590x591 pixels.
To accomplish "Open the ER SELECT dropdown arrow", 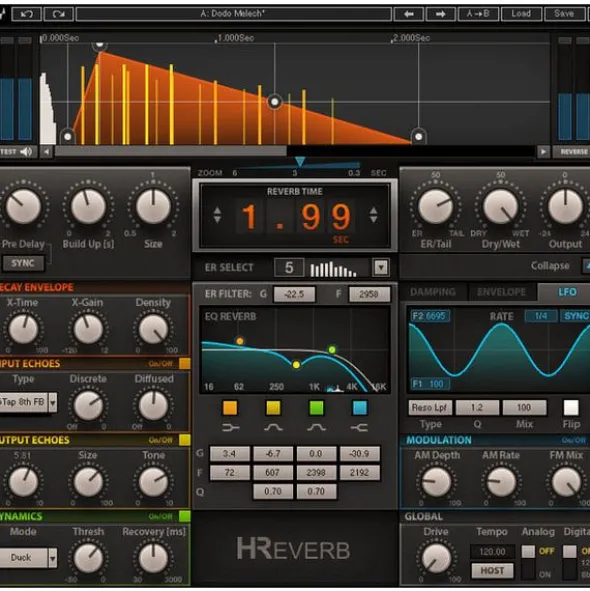I will [381, 268].
